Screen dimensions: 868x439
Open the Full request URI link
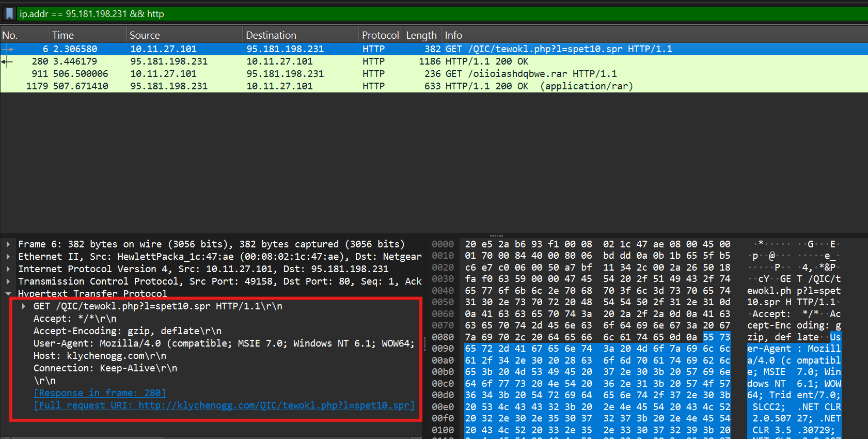[x=224, y=405]
